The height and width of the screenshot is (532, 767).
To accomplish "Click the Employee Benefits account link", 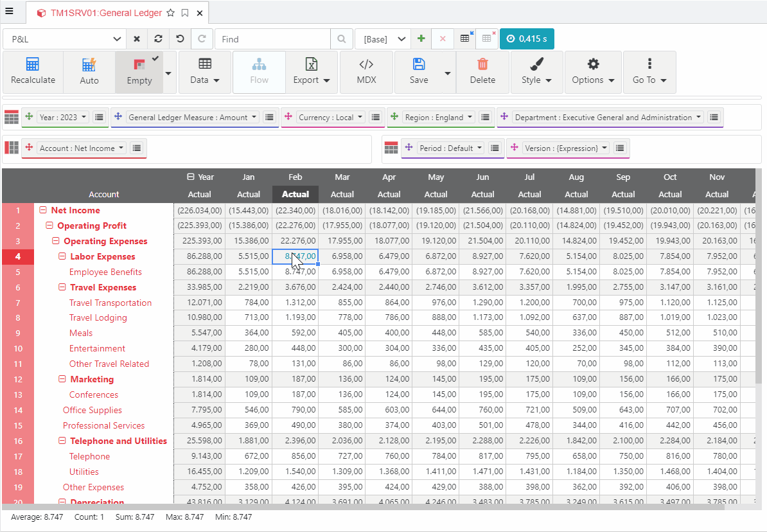I will click(105, 272).
